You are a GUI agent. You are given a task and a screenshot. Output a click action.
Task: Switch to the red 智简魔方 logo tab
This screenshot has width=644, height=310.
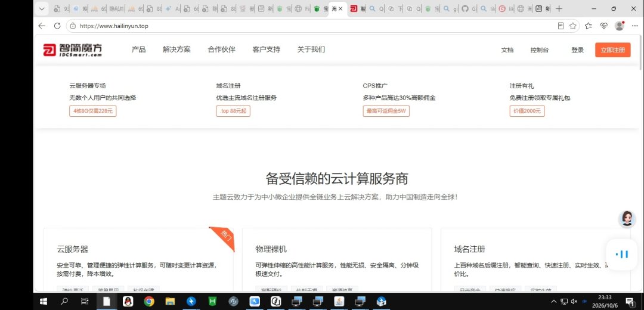358,8
